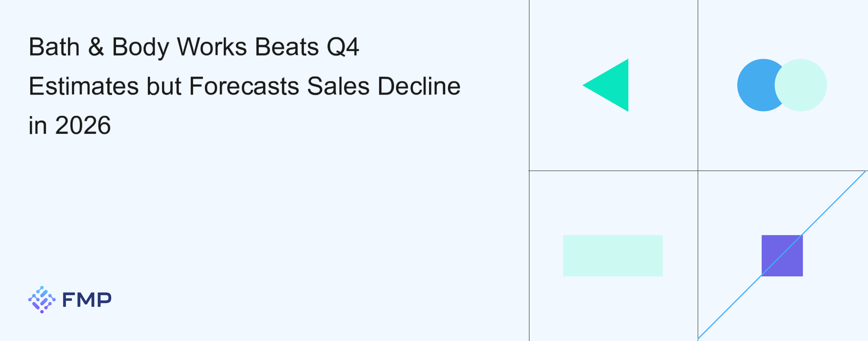Click the word "Works" in the headline

coord(212,47)
